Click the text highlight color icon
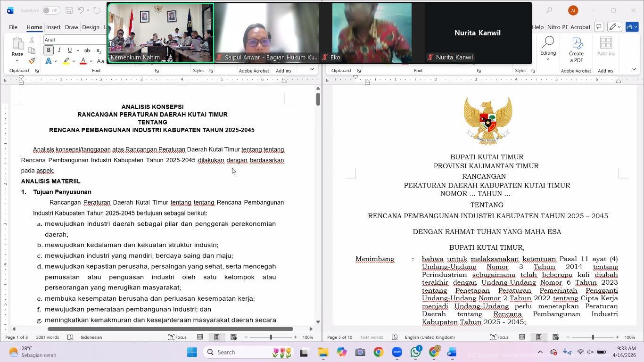This screenshot has width=644, height=362. tap(66, 61)
